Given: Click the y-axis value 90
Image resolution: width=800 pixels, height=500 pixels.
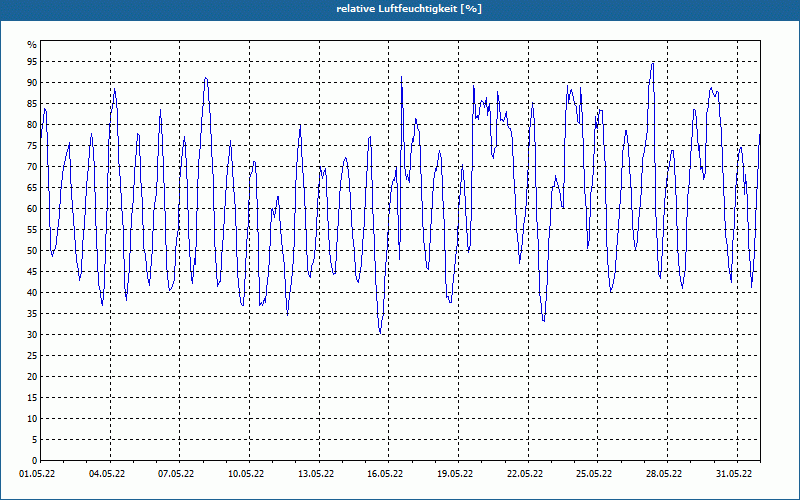Looking at the screenshot, I should coord(32,83).
